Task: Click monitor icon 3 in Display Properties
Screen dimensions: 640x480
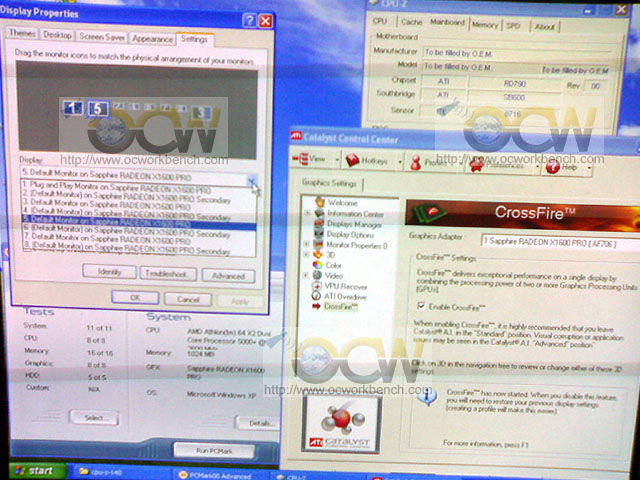Action: (x=200, y=112)
